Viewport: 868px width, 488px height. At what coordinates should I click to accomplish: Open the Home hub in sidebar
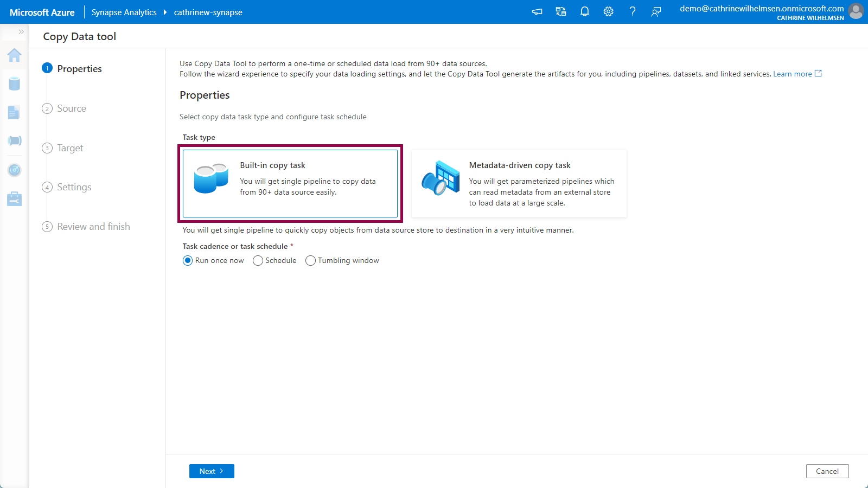click(x=15, y=55)
